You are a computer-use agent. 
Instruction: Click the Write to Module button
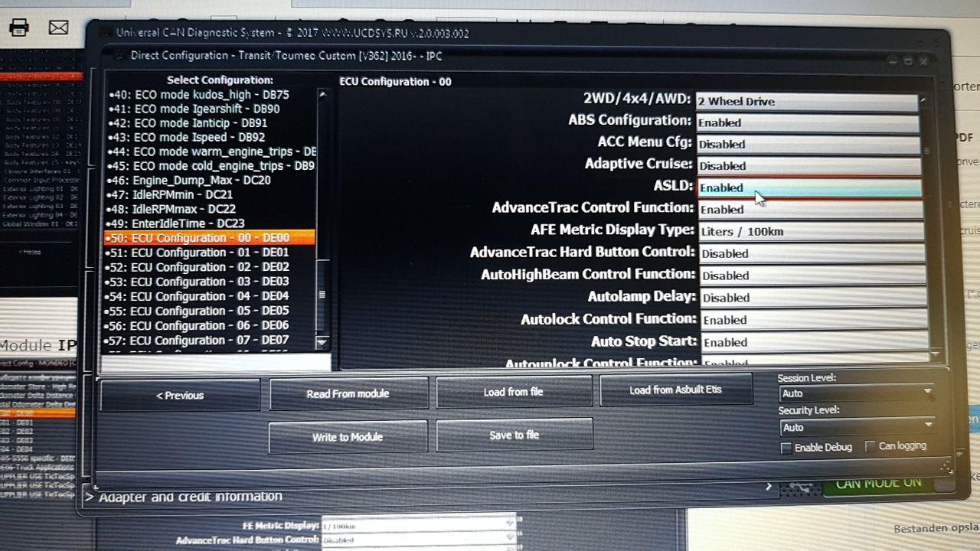pyautogui.click(x=348, y=437)
